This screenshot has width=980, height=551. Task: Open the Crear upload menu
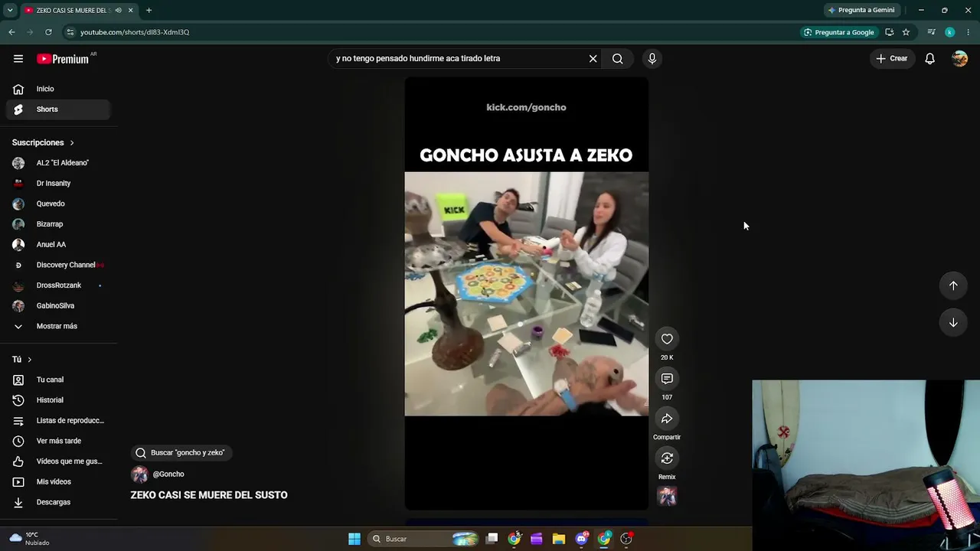(x=892, y=59)
